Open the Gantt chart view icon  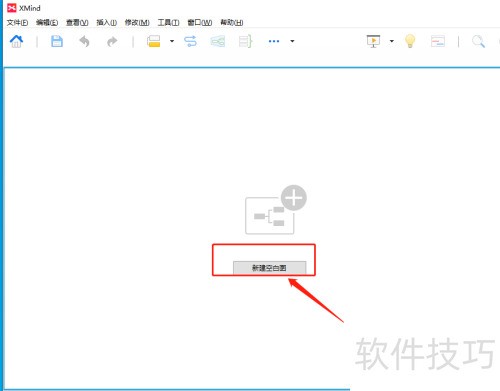pos(438,41)
